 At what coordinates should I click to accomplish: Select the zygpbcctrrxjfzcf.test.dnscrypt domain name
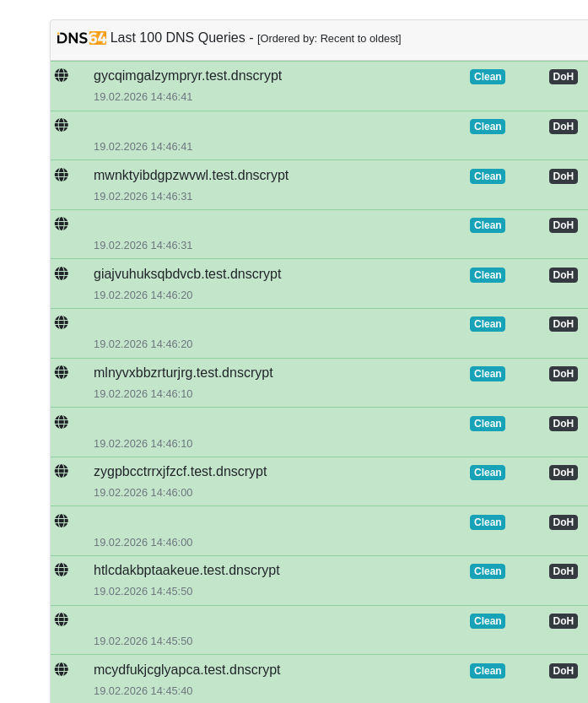[x=180, y=472]
